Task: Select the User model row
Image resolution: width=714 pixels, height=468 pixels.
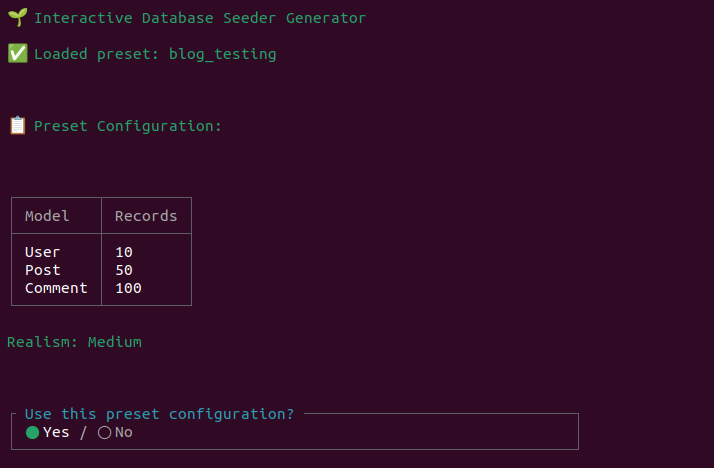Action: 43,252
